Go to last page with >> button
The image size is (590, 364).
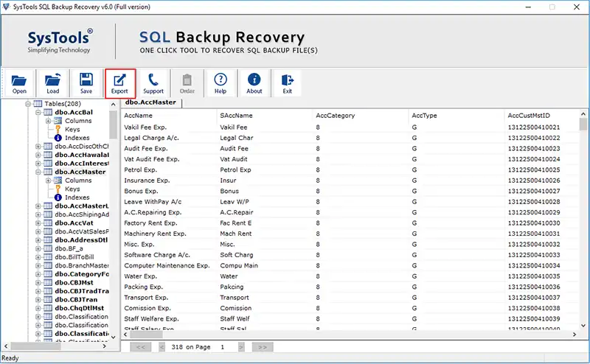[x=263, y=347]
